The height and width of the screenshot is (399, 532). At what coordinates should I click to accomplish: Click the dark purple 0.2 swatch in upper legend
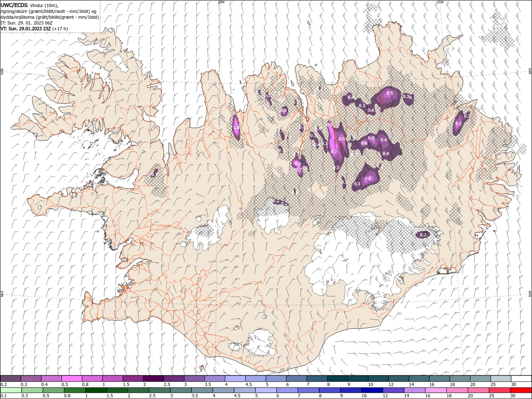(x=11, y=378)
